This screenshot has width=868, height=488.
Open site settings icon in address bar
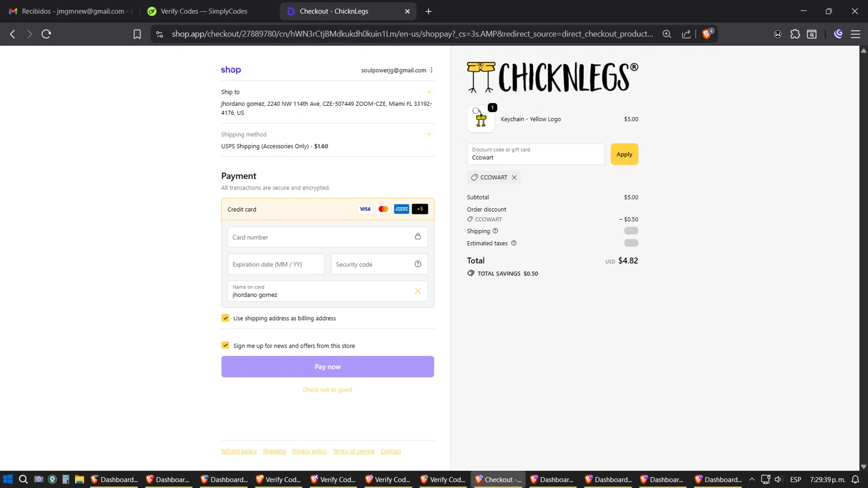(x=160, y=34)
